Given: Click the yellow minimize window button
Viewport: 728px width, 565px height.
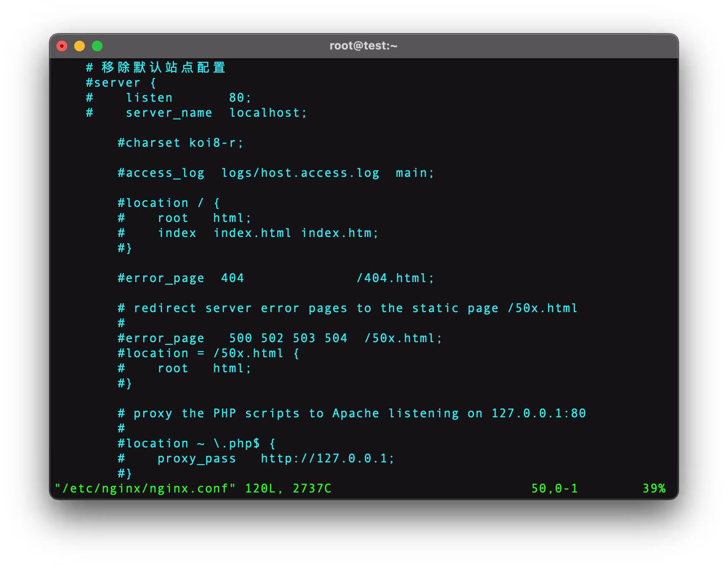Looking at the screenshot, I should pos(80,46).
